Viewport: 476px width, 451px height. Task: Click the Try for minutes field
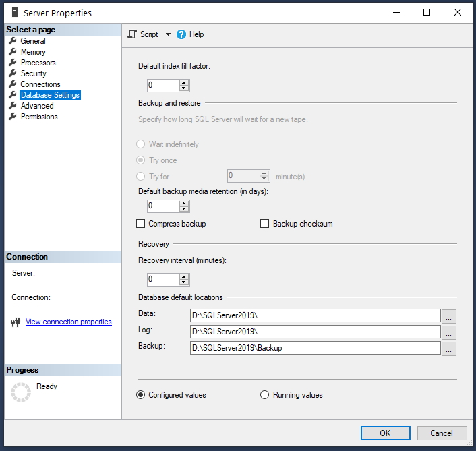pos(243,176)
